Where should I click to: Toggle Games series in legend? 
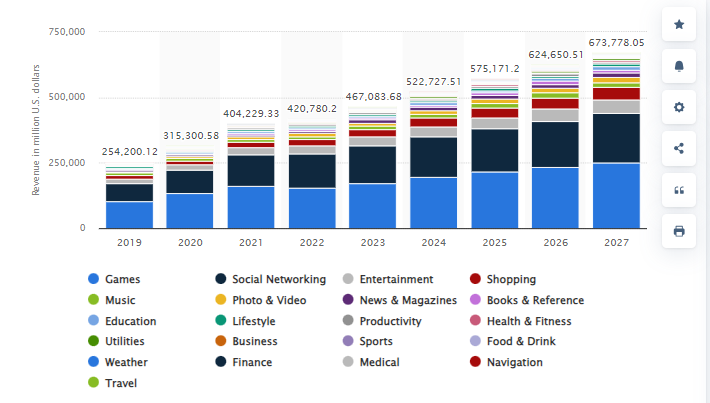114,279
